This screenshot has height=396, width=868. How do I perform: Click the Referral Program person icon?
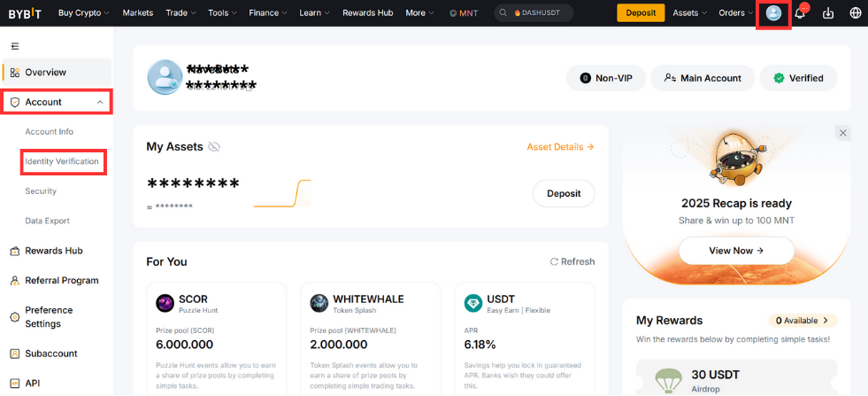(x=15, y=281)
